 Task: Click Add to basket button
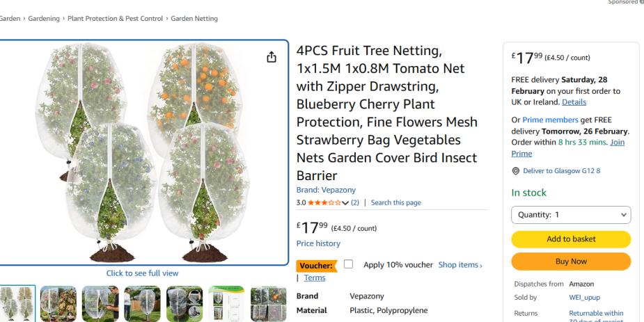pyautogui.click(x=571, y=239)
